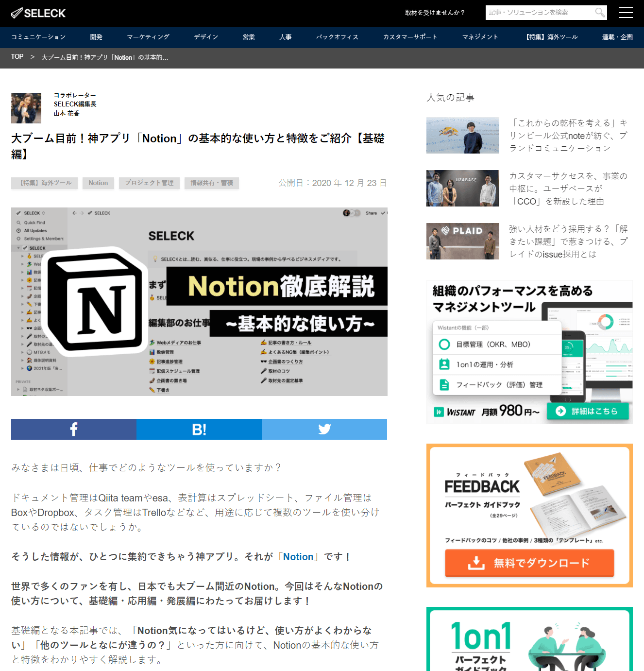Open the PLAID article thumbnail
Viewport: 644px width, 671px height.
pos(462,241)
